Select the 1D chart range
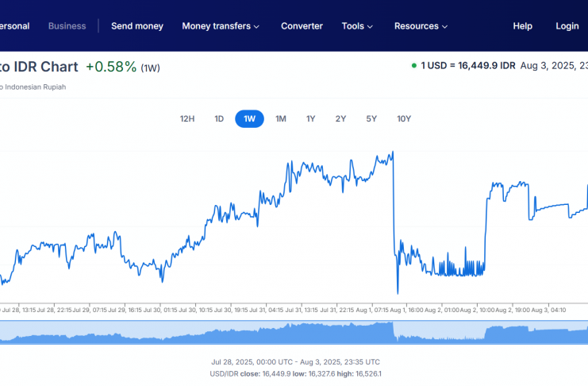This screenshot has width=588, height=386. [x=219, y=119]
